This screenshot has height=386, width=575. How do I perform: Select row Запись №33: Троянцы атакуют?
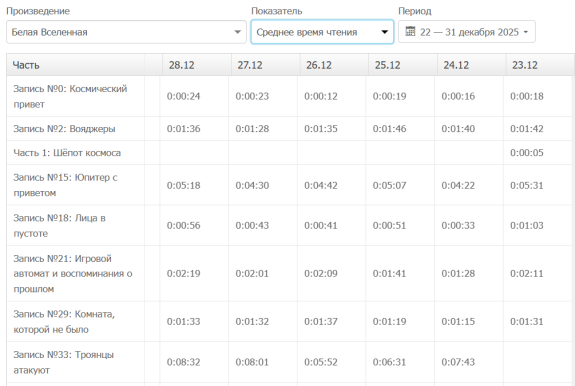click(x=289, y=362)
